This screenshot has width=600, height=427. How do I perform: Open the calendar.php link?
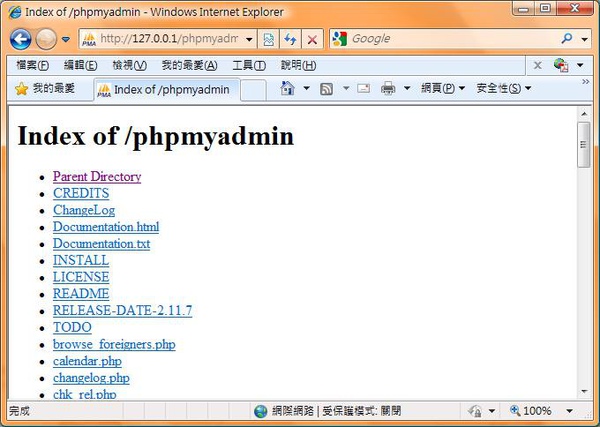(x=87, y=361)
